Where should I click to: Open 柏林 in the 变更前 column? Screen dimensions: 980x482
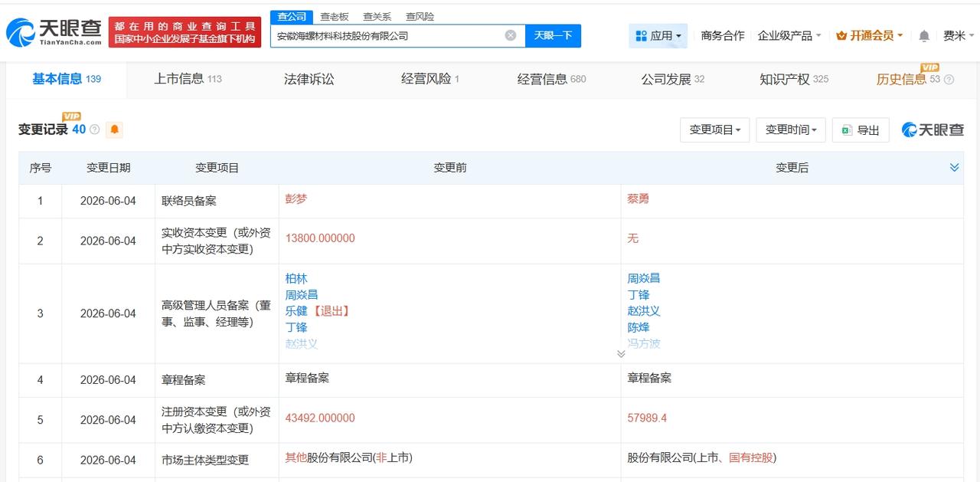(296, 279)
